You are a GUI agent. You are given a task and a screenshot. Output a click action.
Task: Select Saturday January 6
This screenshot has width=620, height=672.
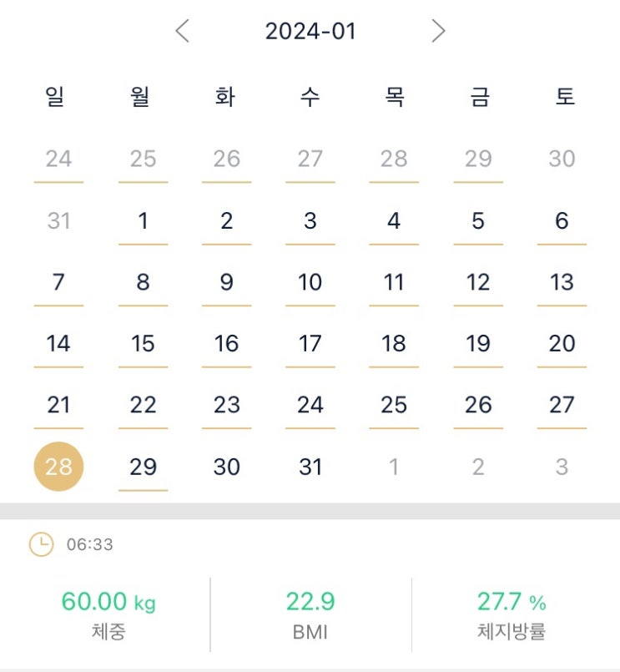(562, 220)
